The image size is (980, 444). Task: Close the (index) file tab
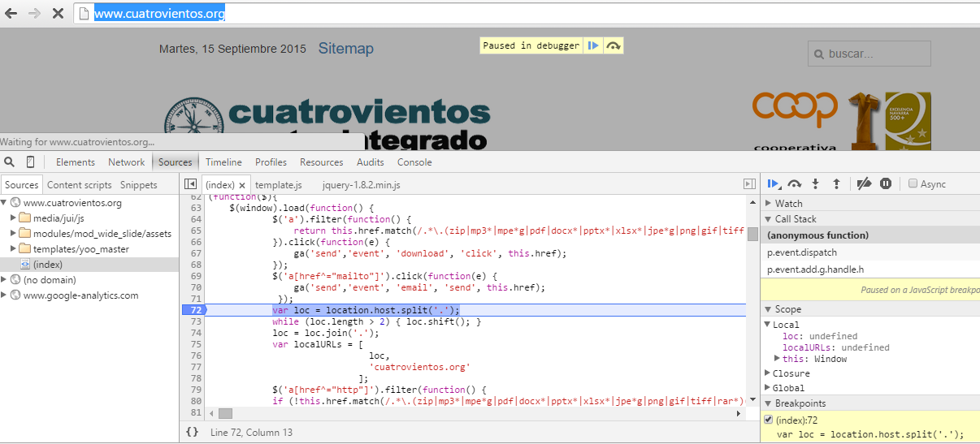[x=242, y=186]
